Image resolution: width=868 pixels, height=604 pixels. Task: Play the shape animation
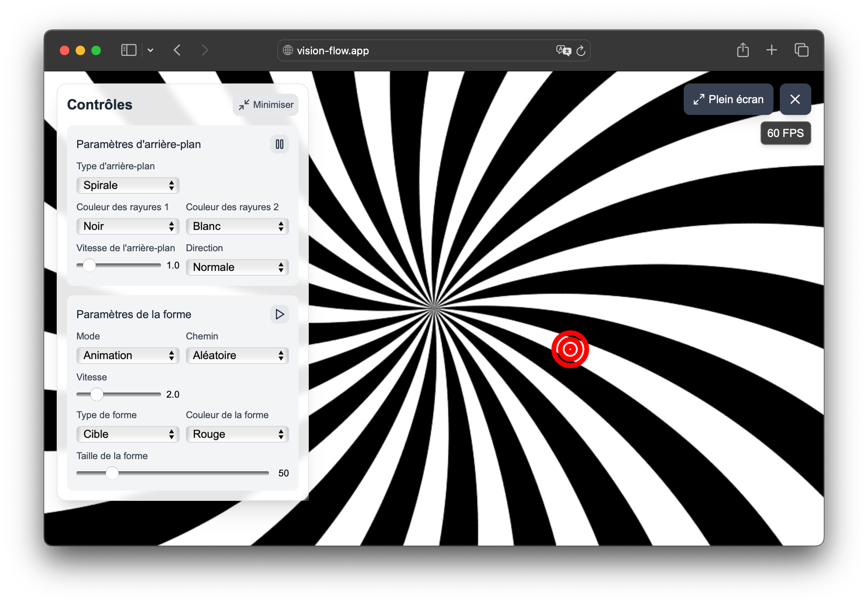pos(279,314)
